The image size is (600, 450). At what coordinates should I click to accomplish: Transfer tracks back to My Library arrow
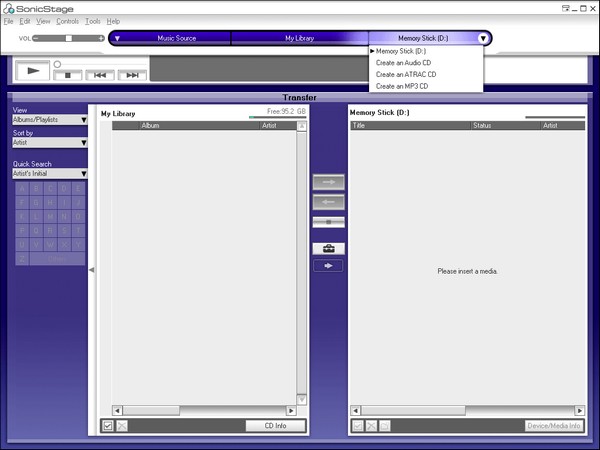coord(328,202)
